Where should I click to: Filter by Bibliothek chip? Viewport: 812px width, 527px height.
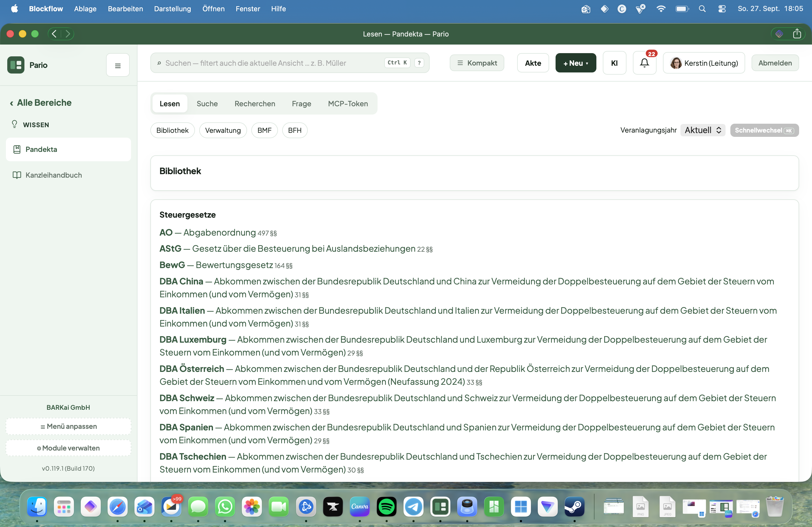click(x=173, y=130)
